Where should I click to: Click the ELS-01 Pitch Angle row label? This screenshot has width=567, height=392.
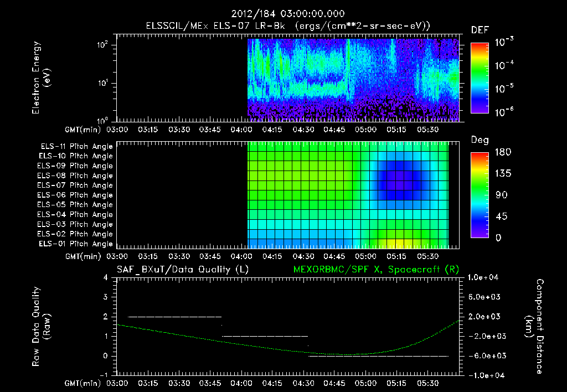[76, 244]
